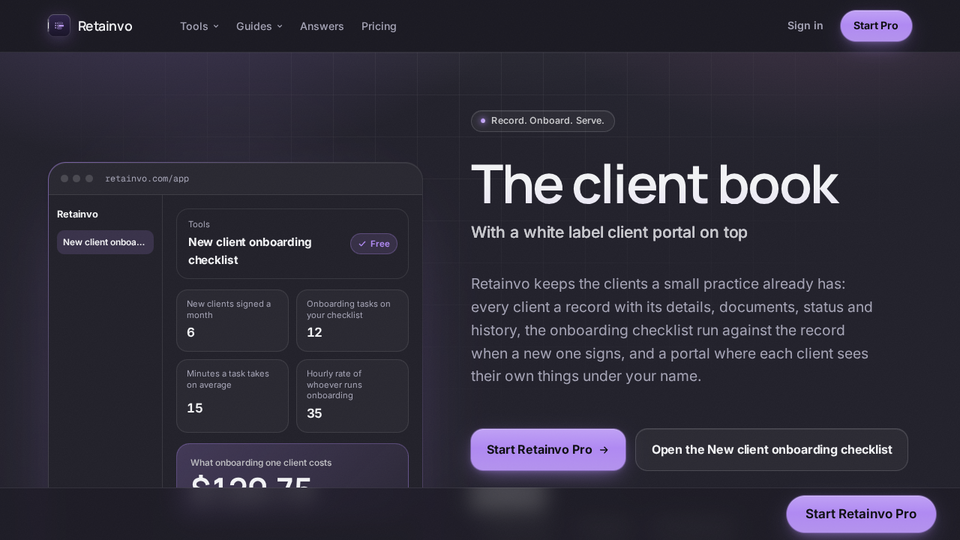This screenshot has height=540, width=960.
Task: Open the Pricing page
Action: point(378,26)
